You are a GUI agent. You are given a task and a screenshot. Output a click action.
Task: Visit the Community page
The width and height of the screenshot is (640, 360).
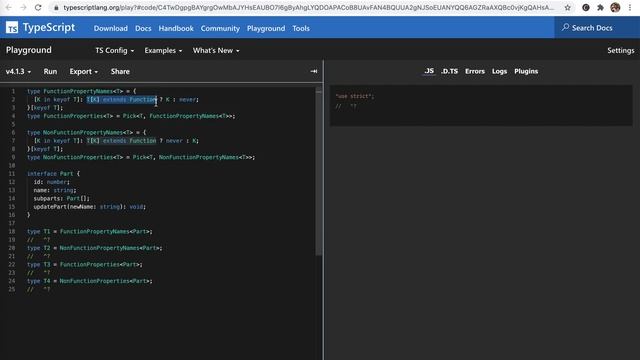220,28
